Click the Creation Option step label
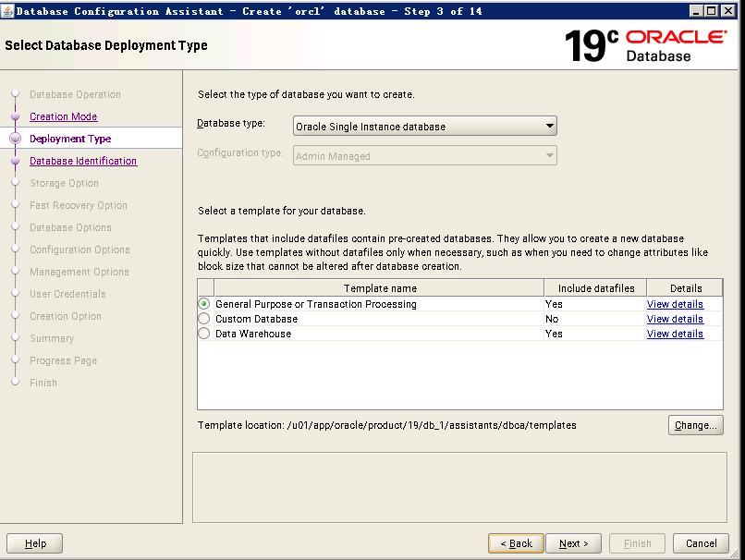Image resolution: width=745 pixels, height=560 pixels. [66, 316]
